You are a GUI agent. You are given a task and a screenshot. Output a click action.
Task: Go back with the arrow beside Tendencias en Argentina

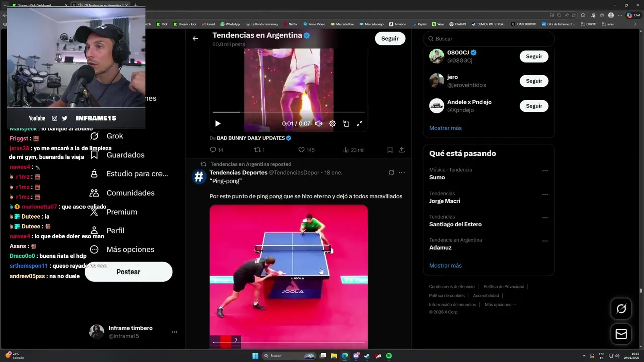click(195, 38)
